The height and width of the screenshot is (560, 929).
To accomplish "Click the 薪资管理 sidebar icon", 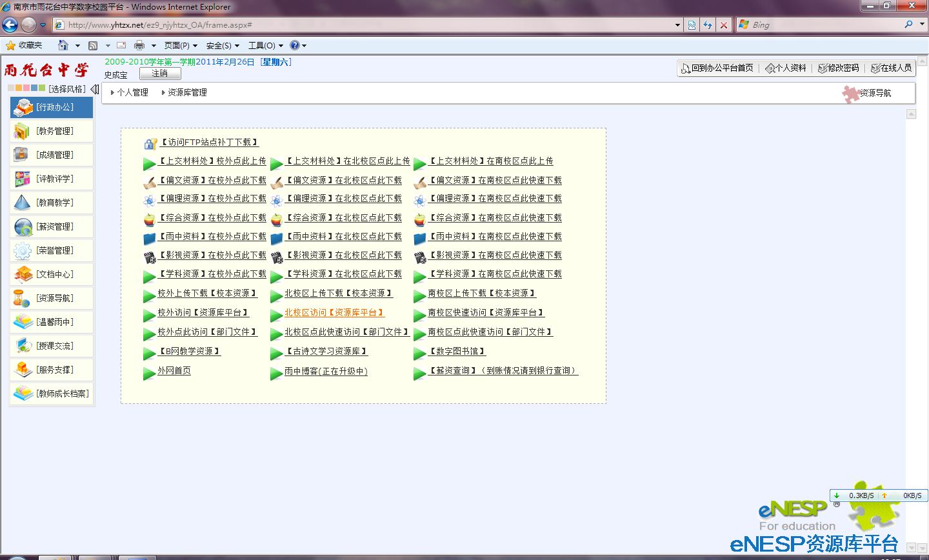I will (x=23, y=227).
